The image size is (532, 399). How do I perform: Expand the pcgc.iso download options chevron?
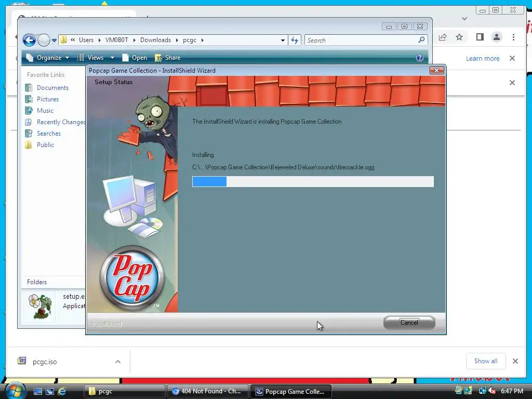pos(118,362)
